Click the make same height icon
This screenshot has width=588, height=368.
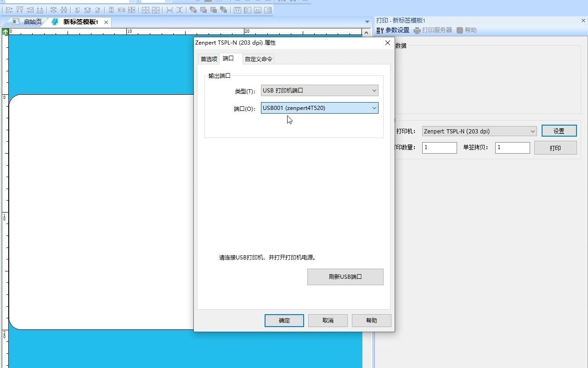click(x=111, y=10)
